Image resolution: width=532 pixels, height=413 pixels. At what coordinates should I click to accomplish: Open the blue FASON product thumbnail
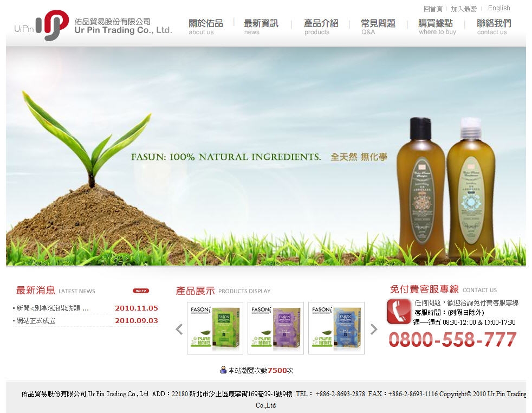pos(336,328)
